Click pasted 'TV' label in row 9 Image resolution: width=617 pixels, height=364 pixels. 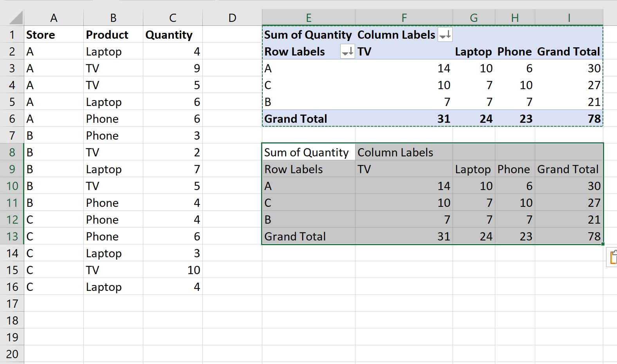click(x=404, y=169)
